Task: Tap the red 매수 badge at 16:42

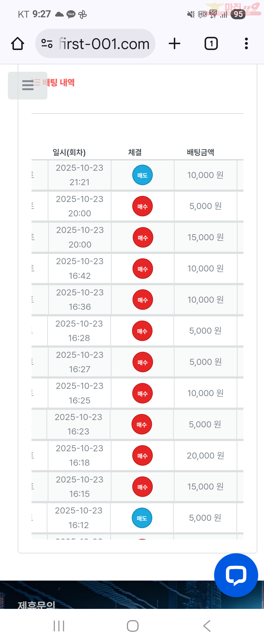Action: point(143,269)
